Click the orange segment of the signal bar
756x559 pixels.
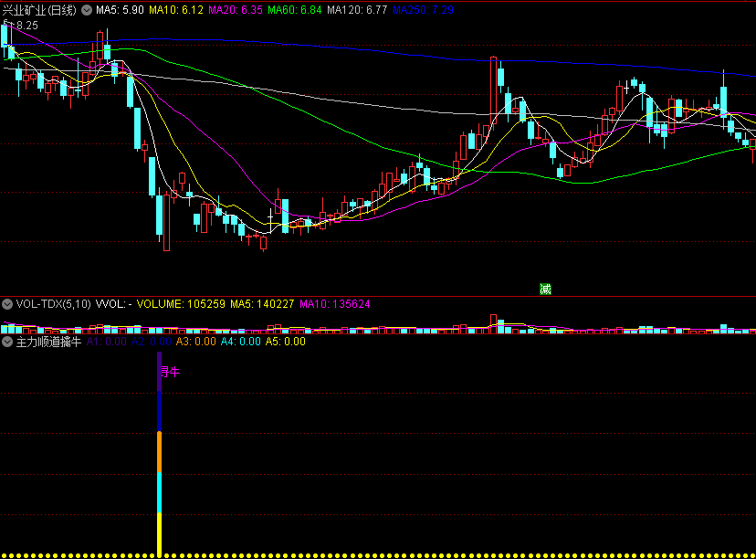point(160,453)
